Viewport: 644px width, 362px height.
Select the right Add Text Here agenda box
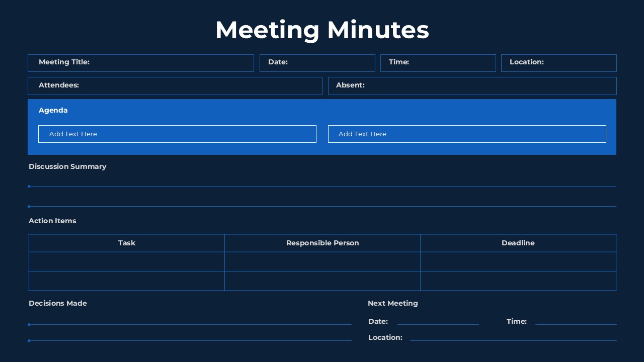[467, 134]
